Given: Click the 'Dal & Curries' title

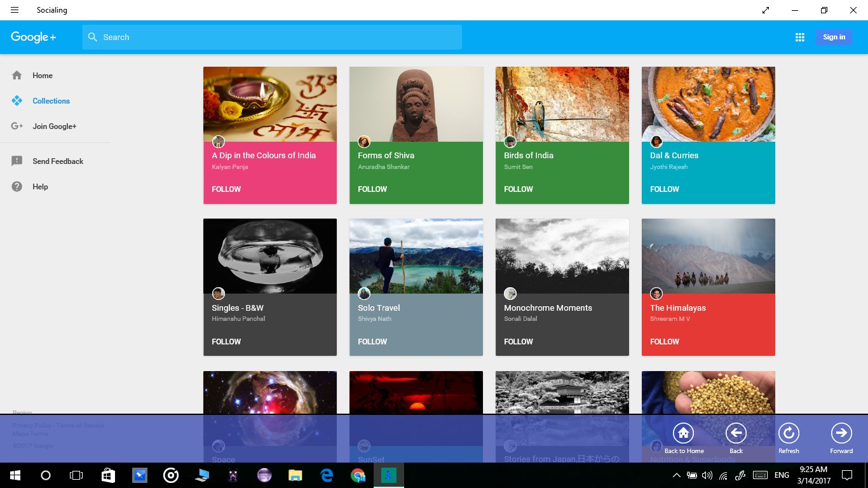Looking at the screenshot, I should tap(674, 156).
